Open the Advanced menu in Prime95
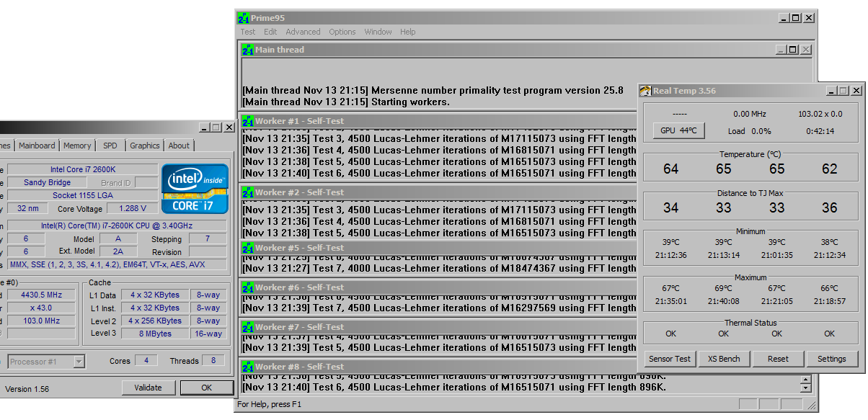868x420 pixels. pos(303,32)
